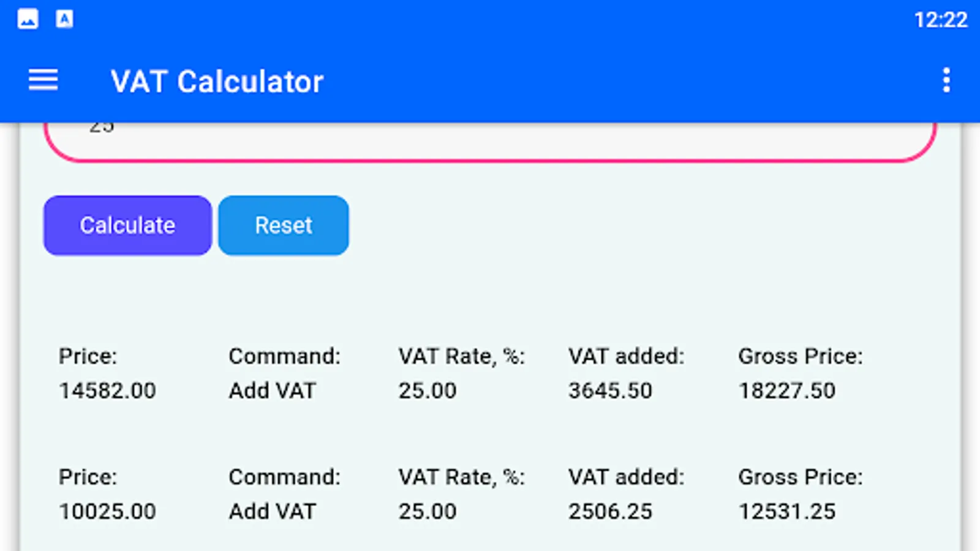The image size is (980, 551).
Task: Tap the image notification icon in status bar
Action: (28, 19)
